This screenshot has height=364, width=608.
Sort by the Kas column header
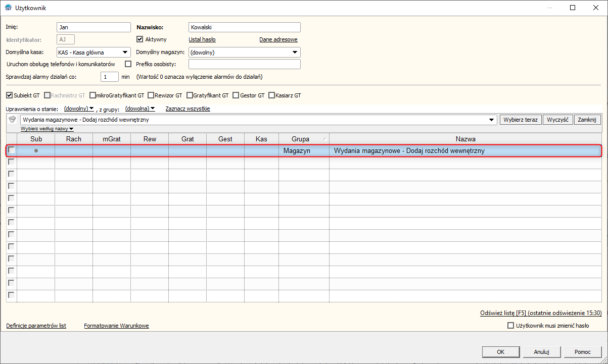click(x=261, y=139)
